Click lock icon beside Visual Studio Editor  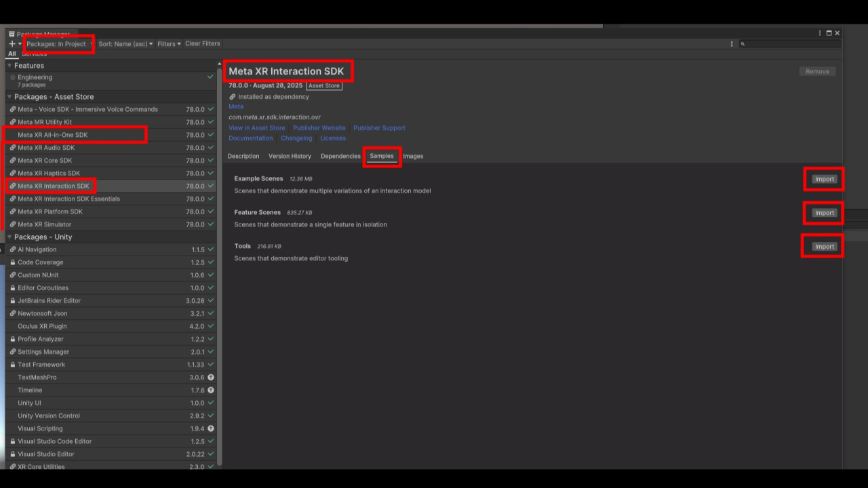tap(12, 454)
